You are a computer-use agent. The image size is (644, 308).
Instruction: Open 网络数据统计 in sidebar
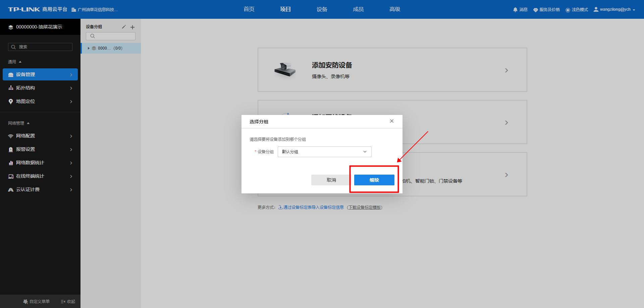tap(40, 163)
